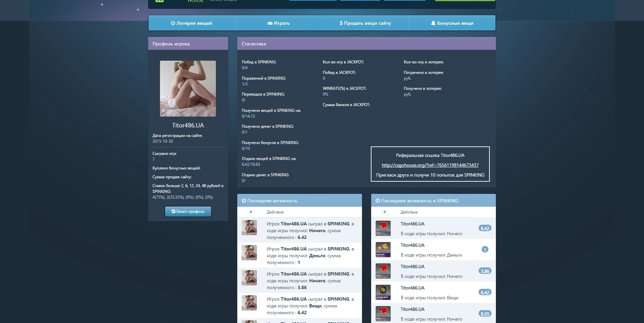The height and width of the screenshot is (323, 644).
Task: Click the avatar in the Вещи activity row
Action: click(249, 303)
